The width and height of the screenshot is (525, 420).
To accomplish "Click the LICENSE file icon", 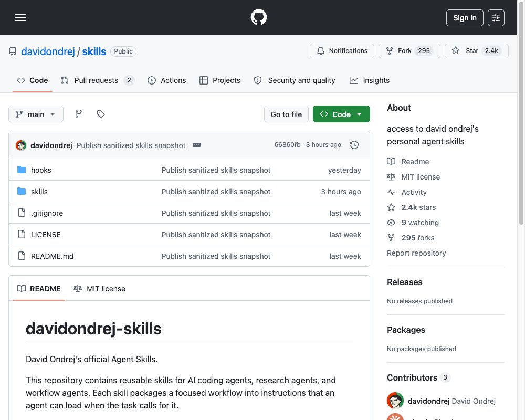I will click(x=22, y=234).
